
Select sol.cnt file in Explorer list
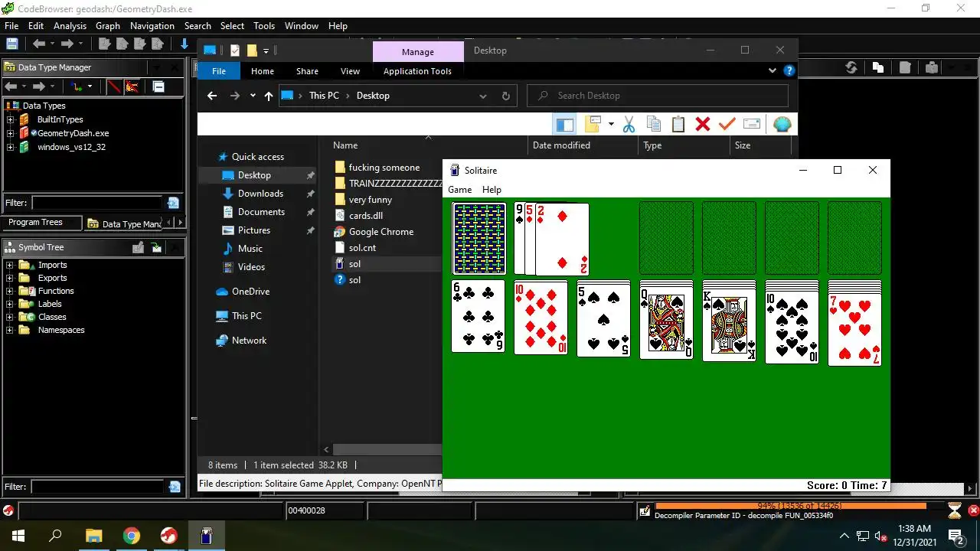pos(362,248)
